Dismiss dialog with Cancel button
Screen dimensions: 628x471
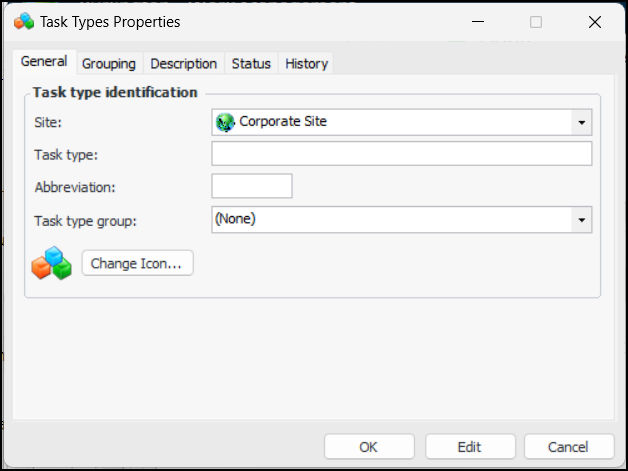[569, 447]
